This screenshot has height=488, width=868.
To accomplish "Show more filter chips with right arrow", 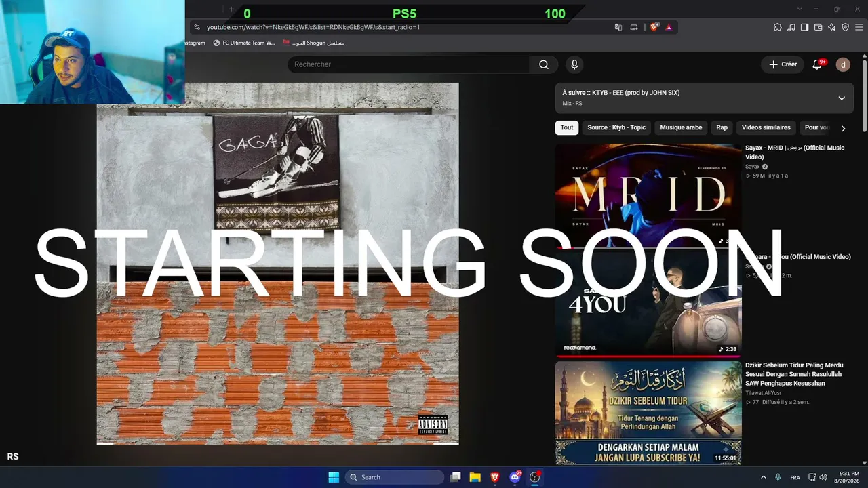I will click(x=843, y=128).
